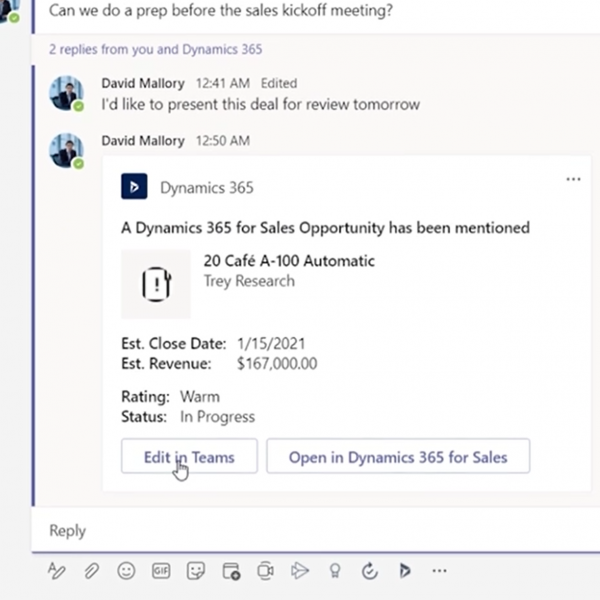Click the 12:41 AM timestamp
This screenshot has width=600, height=600.
(x=223, y=83)
